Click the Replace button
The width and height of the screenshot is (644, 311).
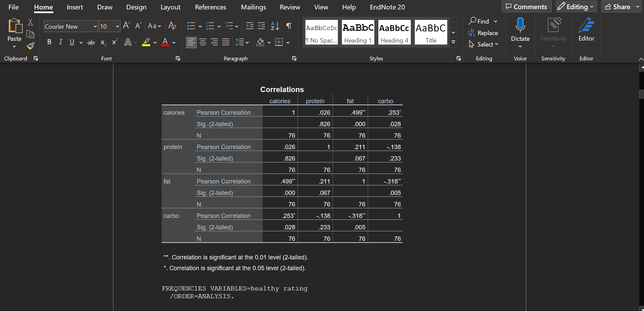point(487,33)
